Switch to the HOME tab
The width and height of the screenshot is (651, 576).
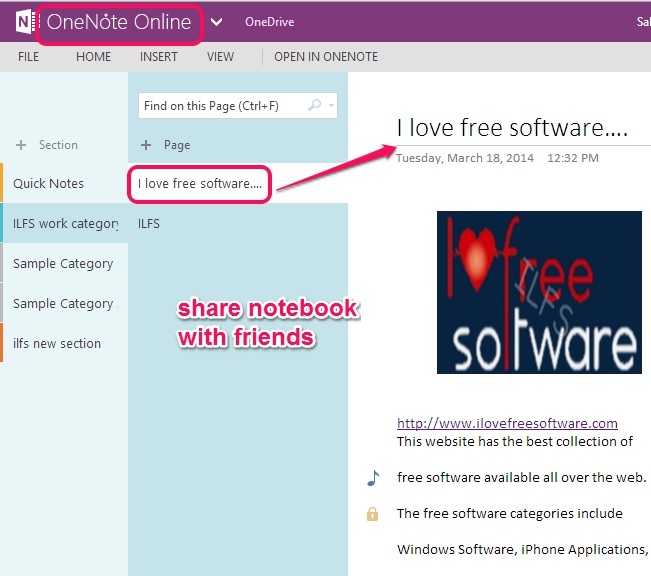[x=93, y=56]
